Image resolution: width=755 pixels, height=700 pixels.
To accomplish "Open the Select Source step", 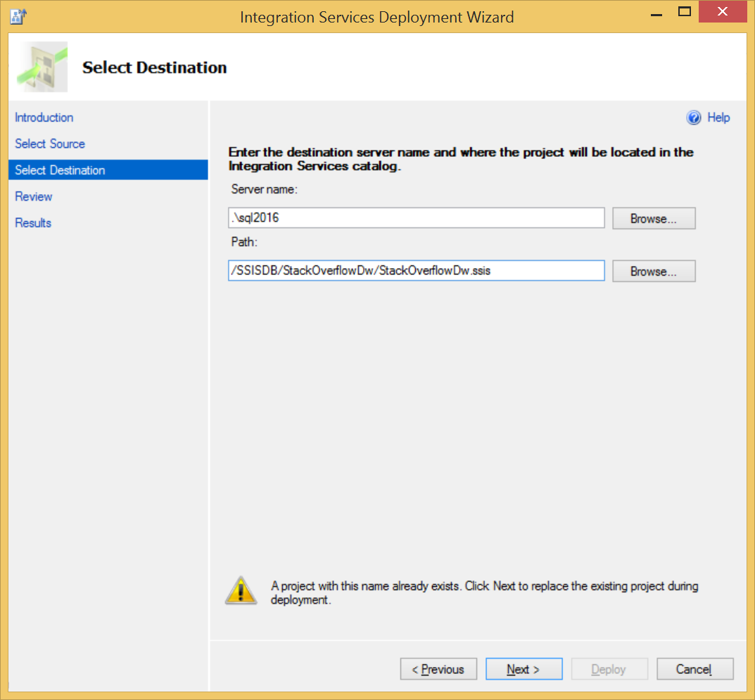I will pos(50,144).
